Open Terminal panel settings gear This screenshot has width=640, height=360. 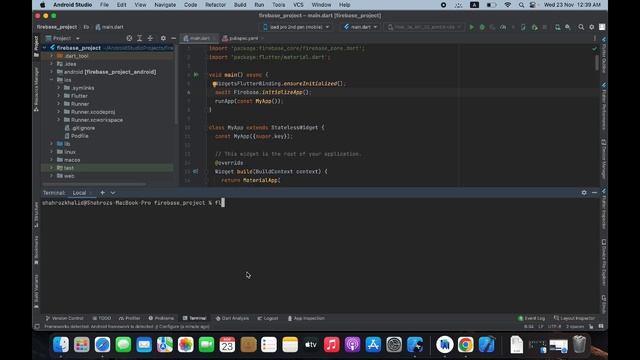point(584,193)
